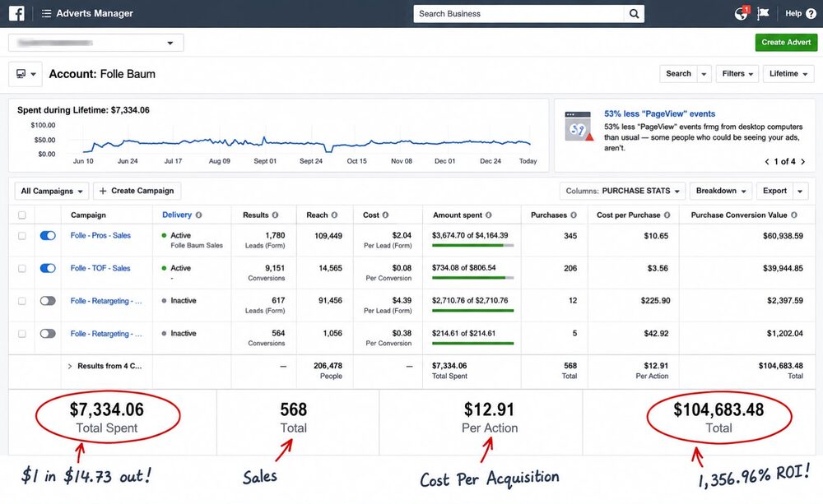Open Retargeting campaign link in the $2,710.76 row
The width and height of the screenshot is (823, 504).
106,301
